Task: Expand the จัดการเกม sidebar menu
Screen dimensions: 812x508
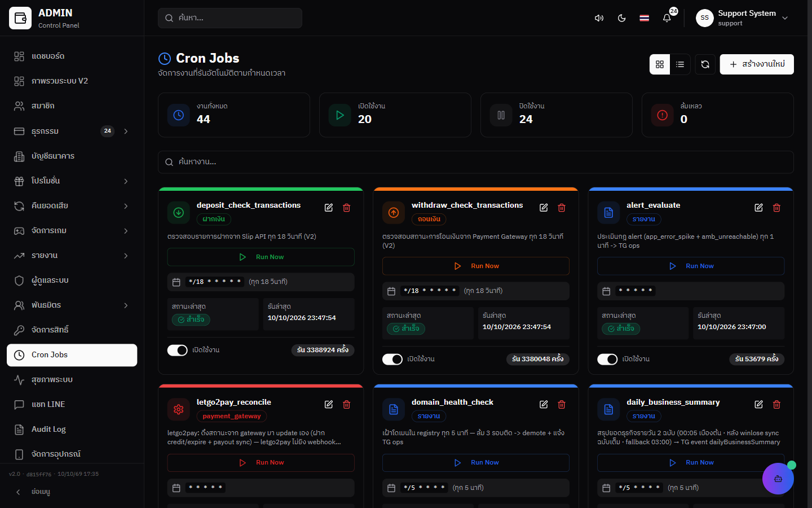Action: (x=72, y=230)
